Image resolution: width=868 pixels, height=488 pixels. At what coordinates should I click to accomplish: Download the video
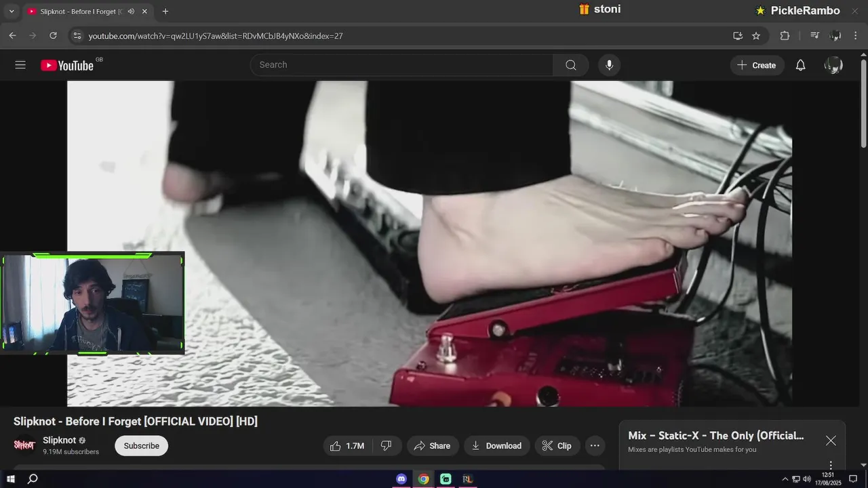coord(496,445)
